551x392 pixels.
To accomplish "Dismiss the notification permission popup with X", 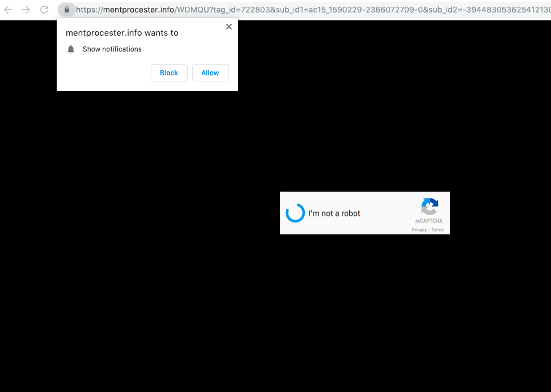I will point(229,27).
